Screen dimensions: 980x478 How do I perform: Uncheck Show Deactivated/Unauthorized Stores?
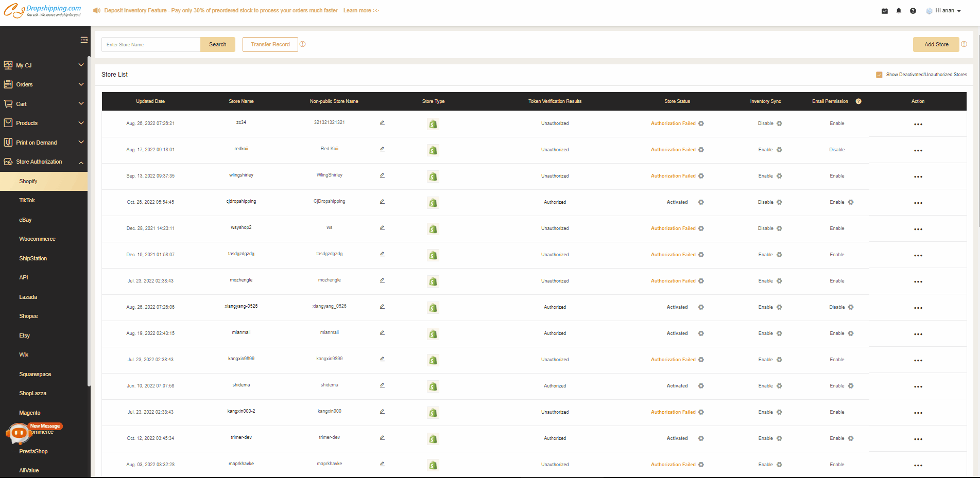pyautogui.click(x=879, y=74)
